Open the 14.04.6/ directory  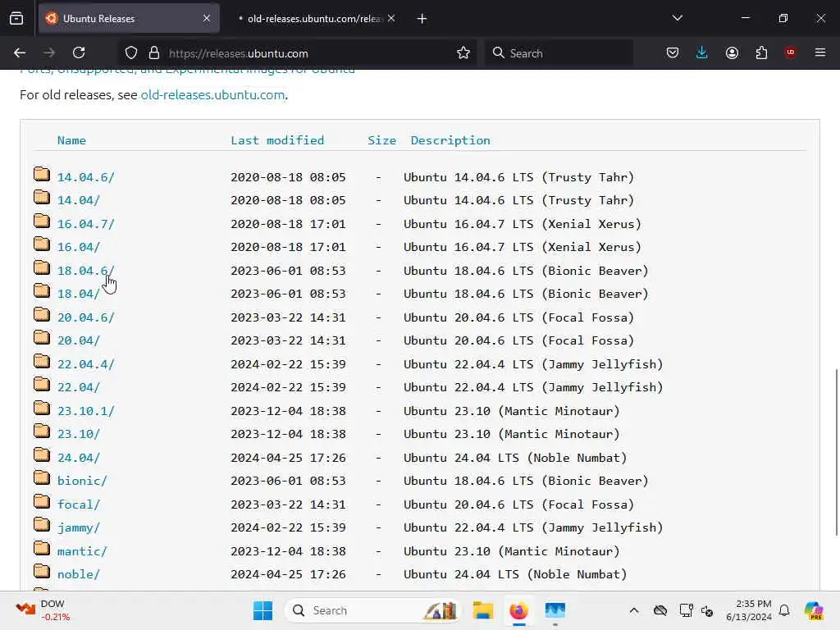click(x=85, y=177)
